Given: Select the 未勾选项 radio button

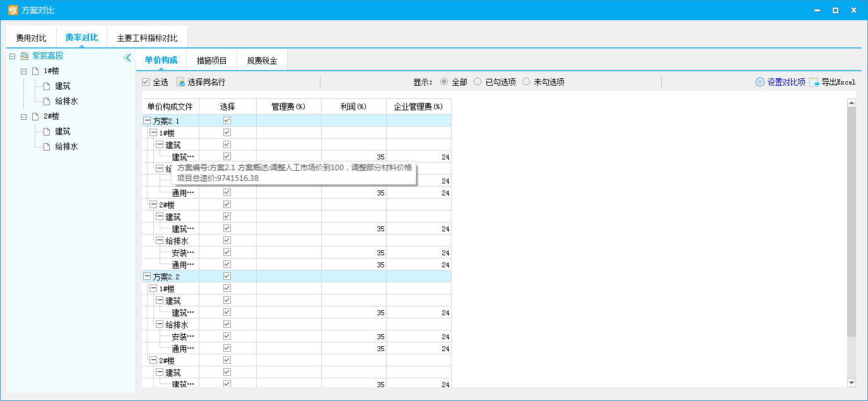Looking at the screenshot, I should point(526,82).
